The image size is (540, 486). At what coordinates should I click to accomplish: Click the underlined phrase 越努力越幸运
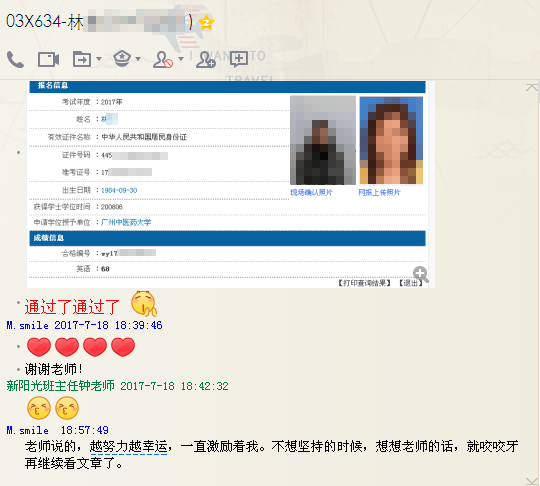click(128, 447)
